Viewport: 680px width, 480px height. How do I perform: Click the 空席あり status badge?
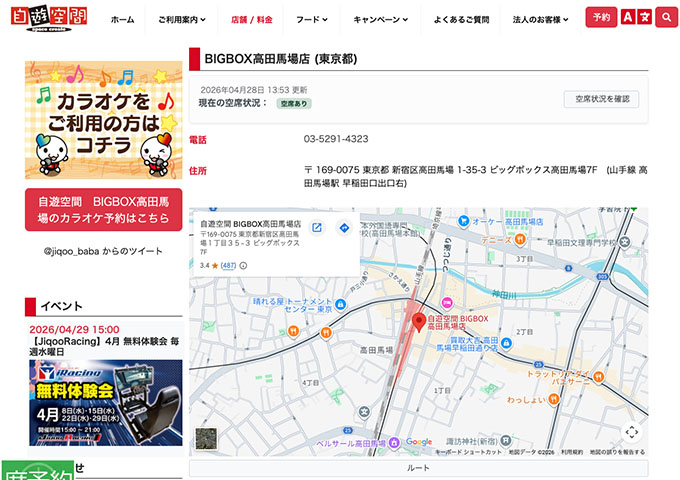294,104
